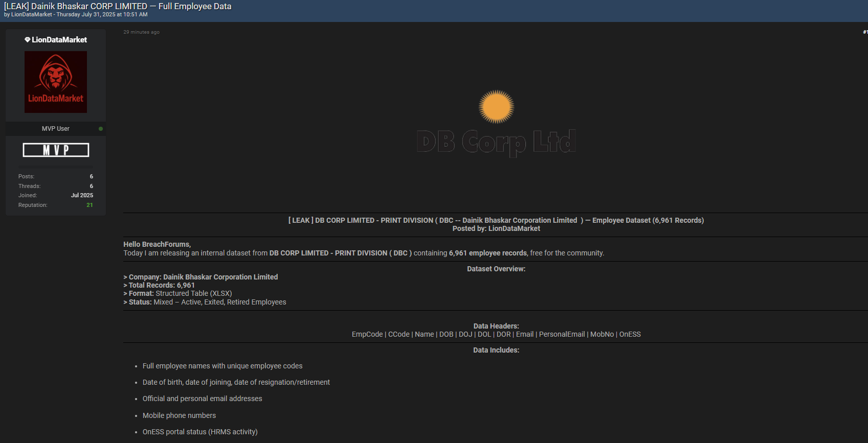This screenshot has width=868, height=443.
Task: Click the "Date of birth, date of joining" bullet
Action: tap(236, 382)
